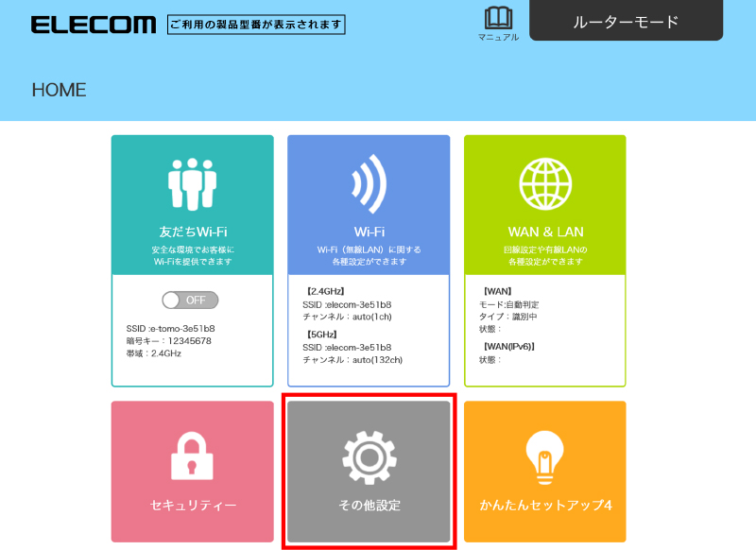Click the 【2.4GHz】 heading
756x550 pixels.
tap(325, 292)
